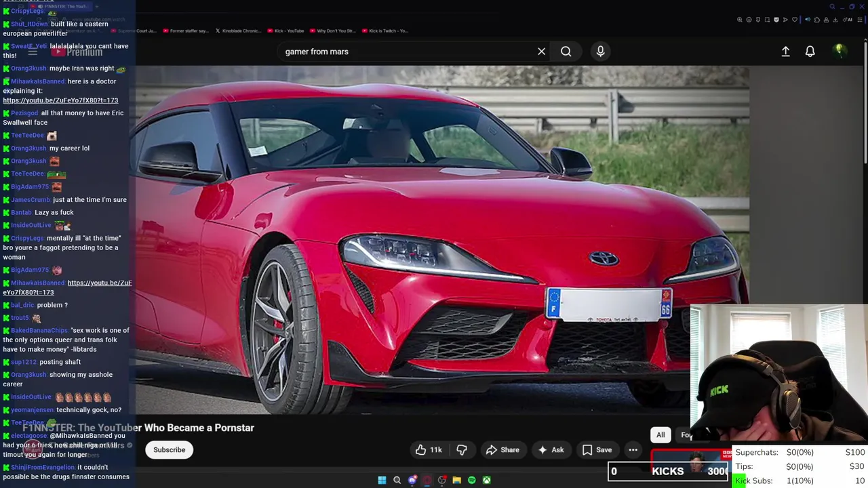Clear the search text with X icon
Viewport: 868px width, 488px height.
click(541, 52)
